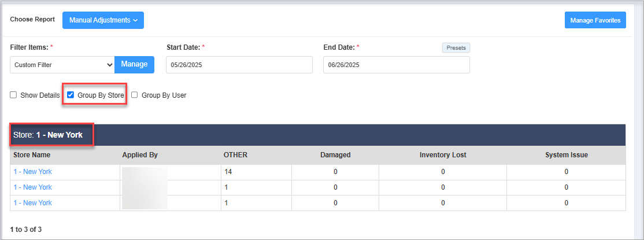
Task: Open second row 1 - New York link
Action: [32, 187]
